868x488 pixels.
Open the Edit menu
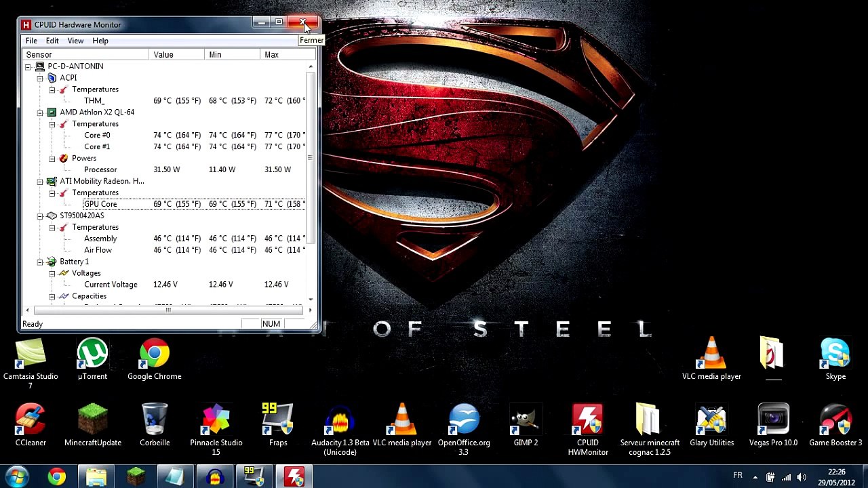click(52, 41)
